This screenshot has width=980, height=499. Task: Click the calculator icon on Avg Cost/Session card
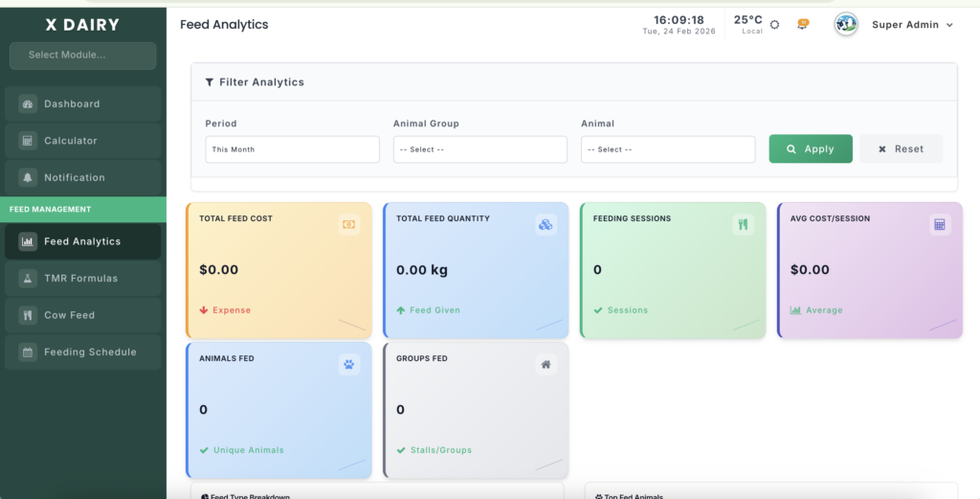(x=940, y=224)
